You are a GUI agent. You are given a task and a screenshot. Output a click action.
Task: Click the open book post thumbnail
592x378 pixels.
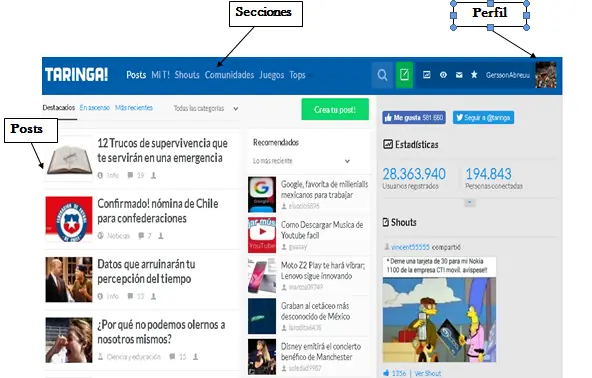[69, 159]
